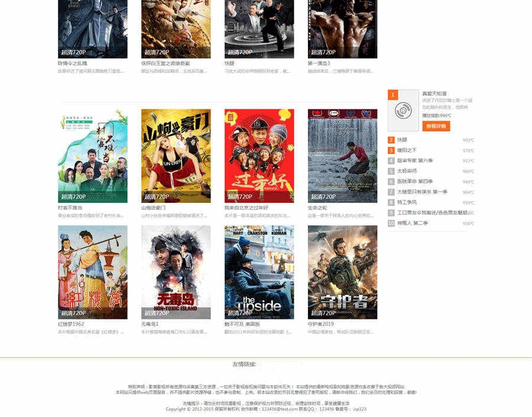This screenshot has width=532, height=417.
Task: Select ranking item 2 快腿 in the sidebar
Action: (402, 140)
